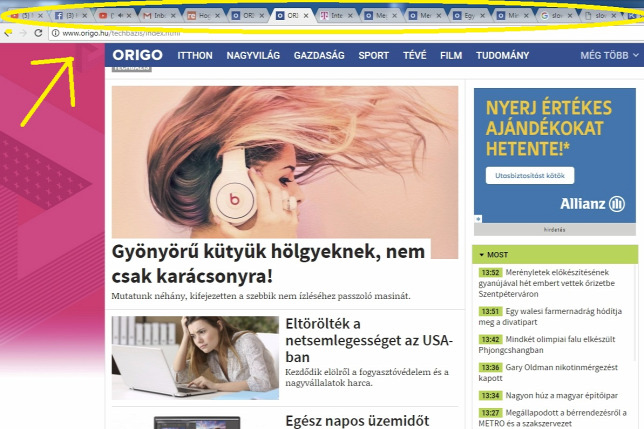644x429 pixels.
Task: Click the text 'Kezdődik elölről a fogyasztóvédelem'
Action: point(367,377)
